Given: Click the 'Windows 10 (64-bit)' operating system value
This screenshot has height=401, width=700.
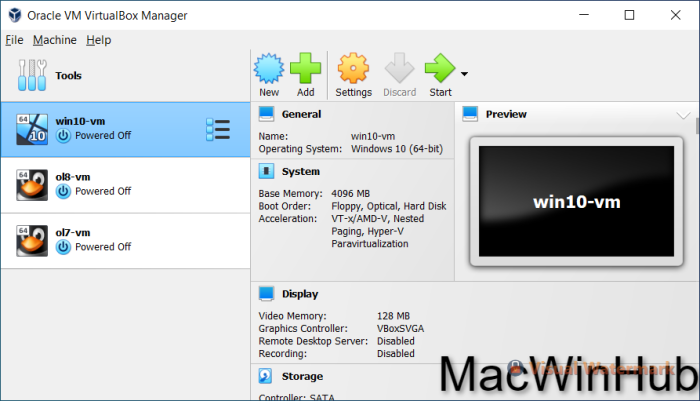Looking at the screenshot, I should click(397, 149).
